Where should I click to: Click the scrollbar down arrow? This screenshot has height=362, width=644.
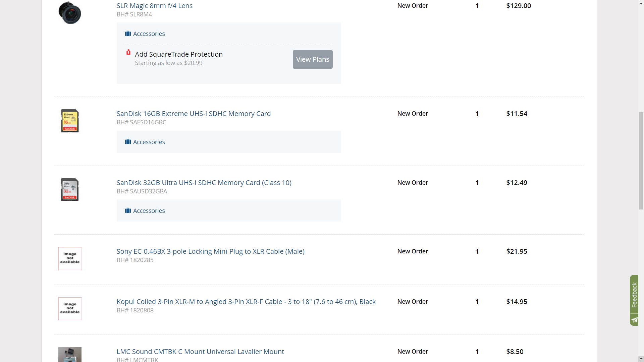(x=641, y=359)
